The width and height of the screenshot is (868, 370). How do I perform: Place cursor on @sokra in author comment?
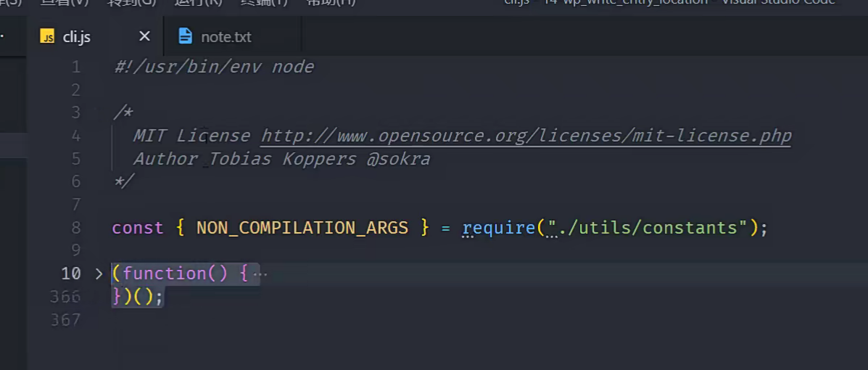(398, 159)
